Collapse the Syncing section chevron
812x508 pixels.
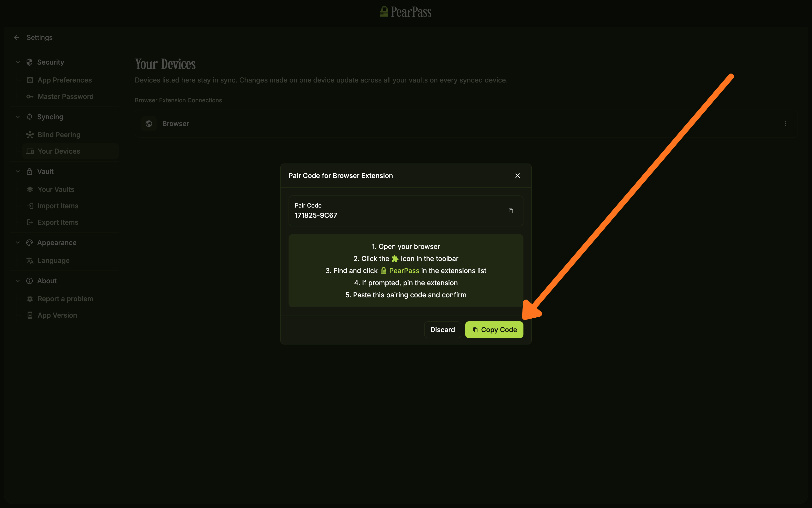click(18, 117)
